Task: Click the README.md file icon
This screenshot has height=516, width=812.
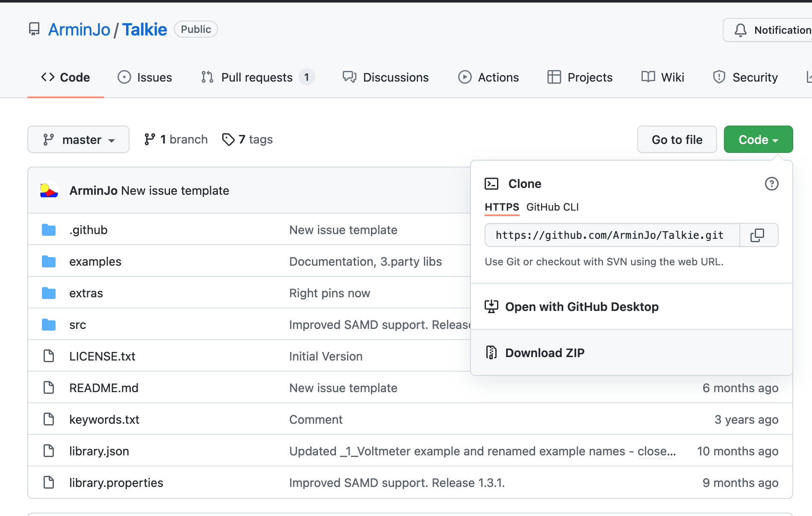Action: click(x=49, y=388)
